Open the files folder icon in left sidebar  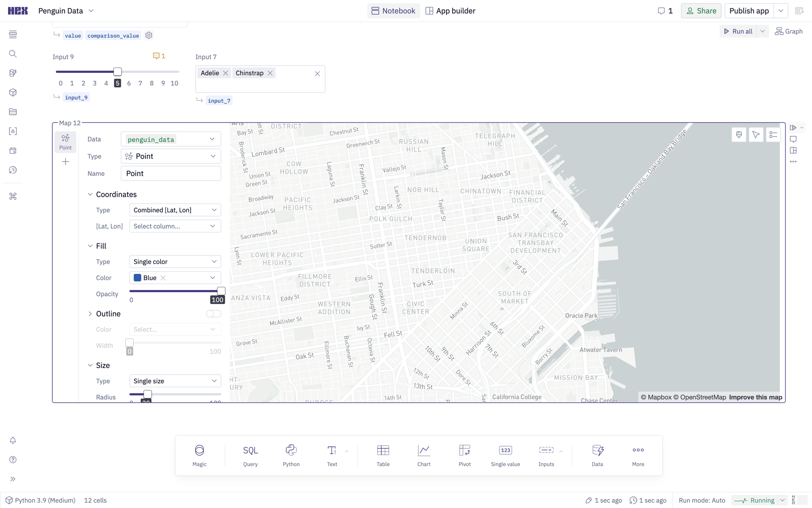tap(13, 112)
